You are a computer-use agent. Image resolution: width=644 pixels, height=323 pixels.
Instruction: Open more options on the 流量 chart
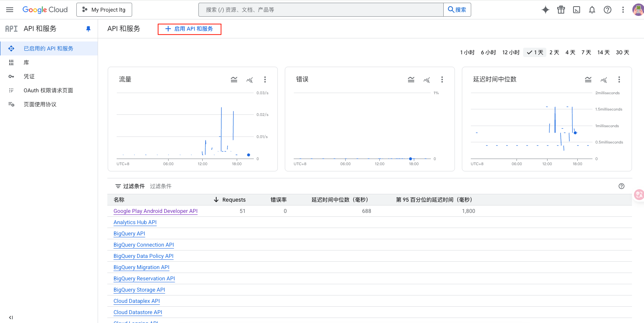265,79
